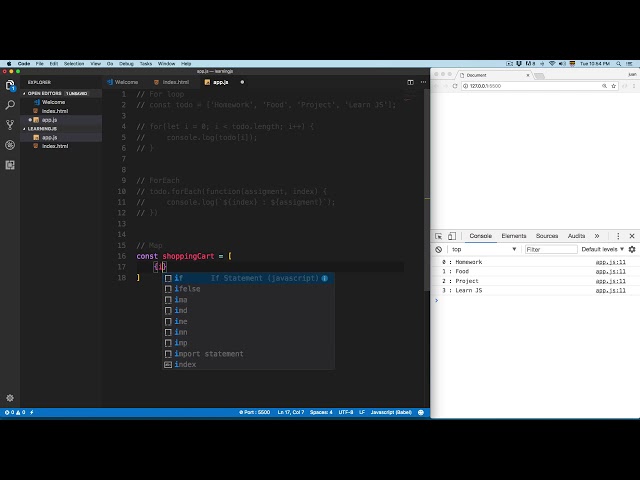The image size is (640, 480).
Task: Click Javascript (Babel) language mode
Action: click(x=391, y=413)
